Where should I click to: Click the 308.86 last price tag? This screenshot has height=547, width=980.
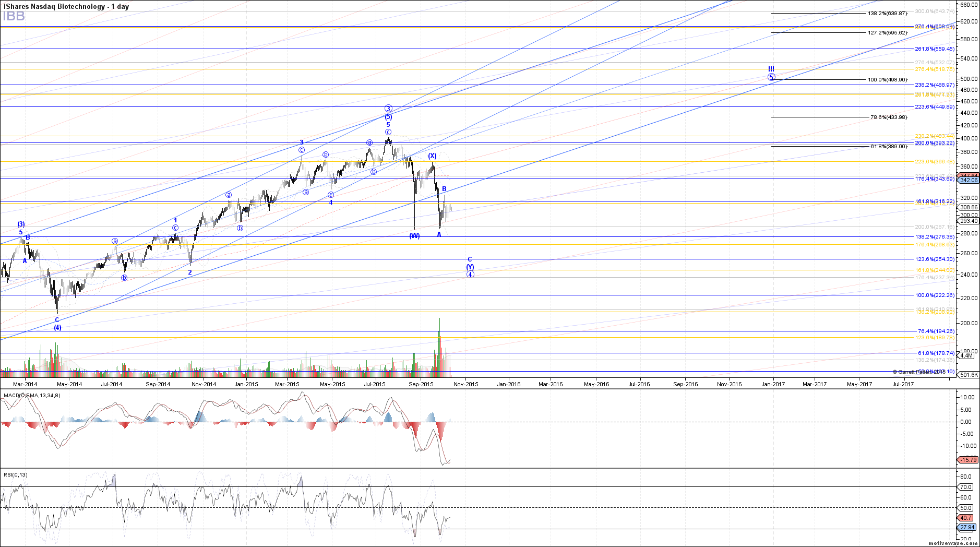tap(969, 207)
